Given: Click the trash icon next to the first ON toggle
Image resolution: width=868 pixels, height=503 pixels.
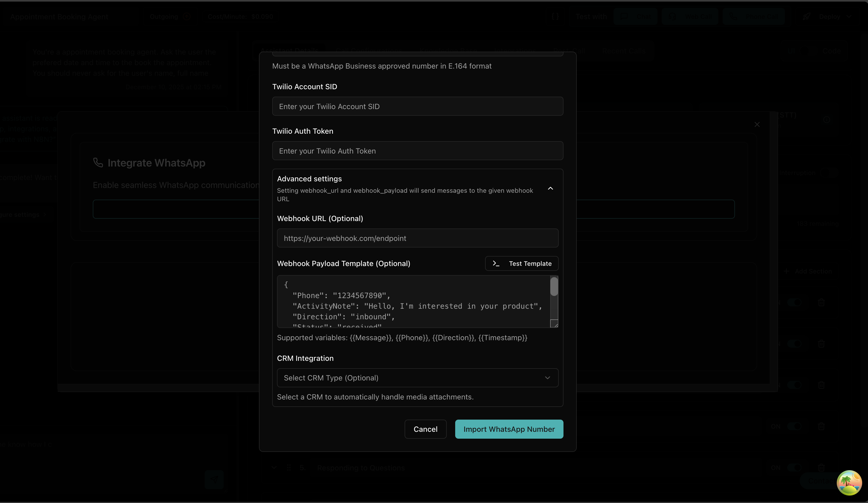Looking at the screenshot, I should pyautogui.click(x=821, y=303).
